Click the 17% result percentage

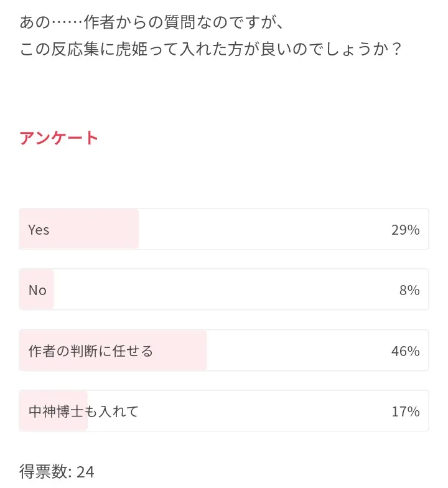(x=405, y=411)
